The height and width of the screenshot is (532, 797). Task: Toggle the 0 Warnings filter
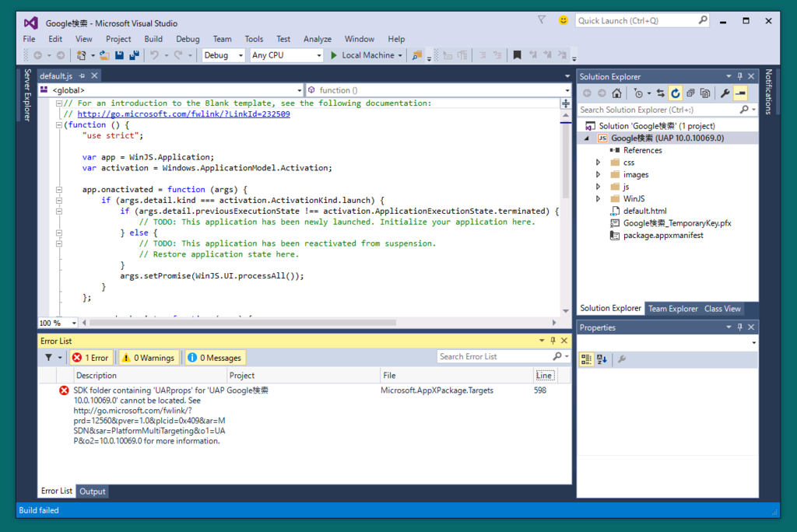(147, 358)
